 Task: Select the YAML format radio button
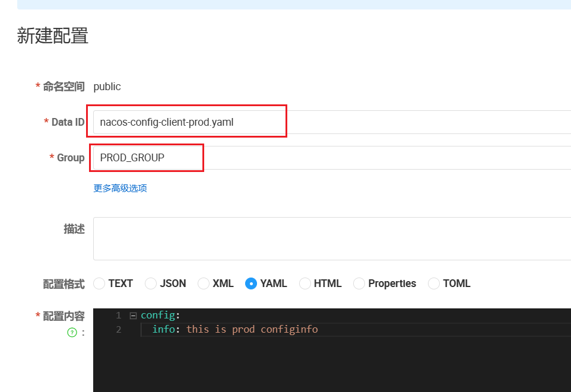click(251, 283)
